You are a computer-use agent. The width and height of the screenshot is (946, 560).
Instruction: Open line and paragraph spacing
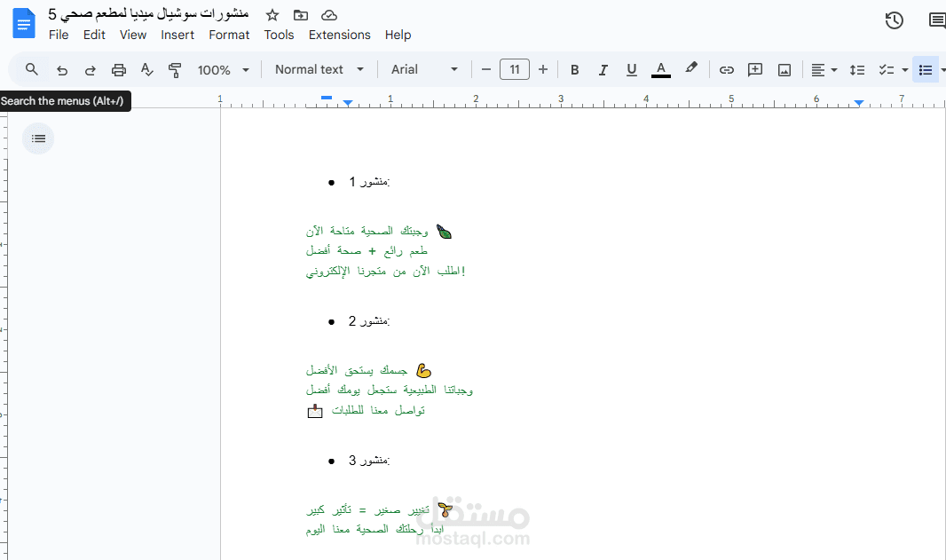(x=857, y=70)
